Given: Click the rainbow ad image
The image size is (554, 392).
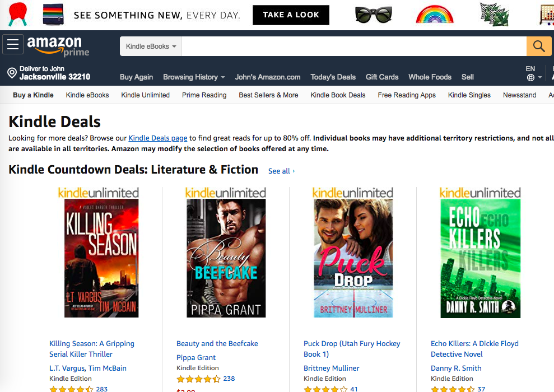Looking at the screenshot, I should tap(435, 15).
